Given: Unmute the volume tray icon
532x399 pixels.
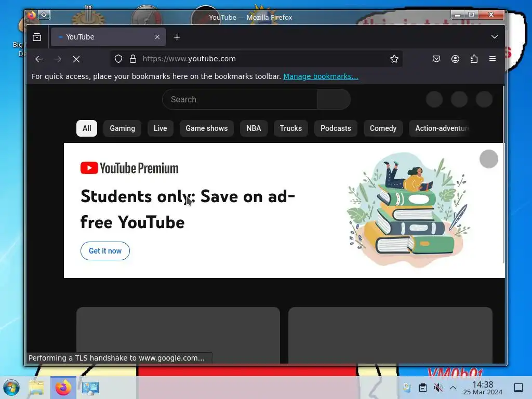Looking at the screenshot, I should pyautogui.click(x=438, y=388).
